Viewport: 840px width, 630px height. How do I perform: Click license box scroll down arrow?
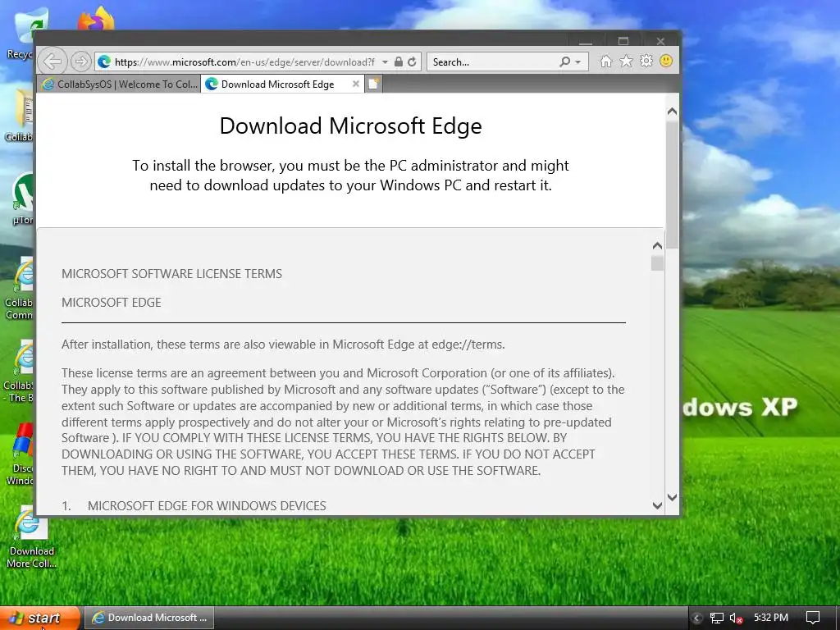(x=657, y=505)
